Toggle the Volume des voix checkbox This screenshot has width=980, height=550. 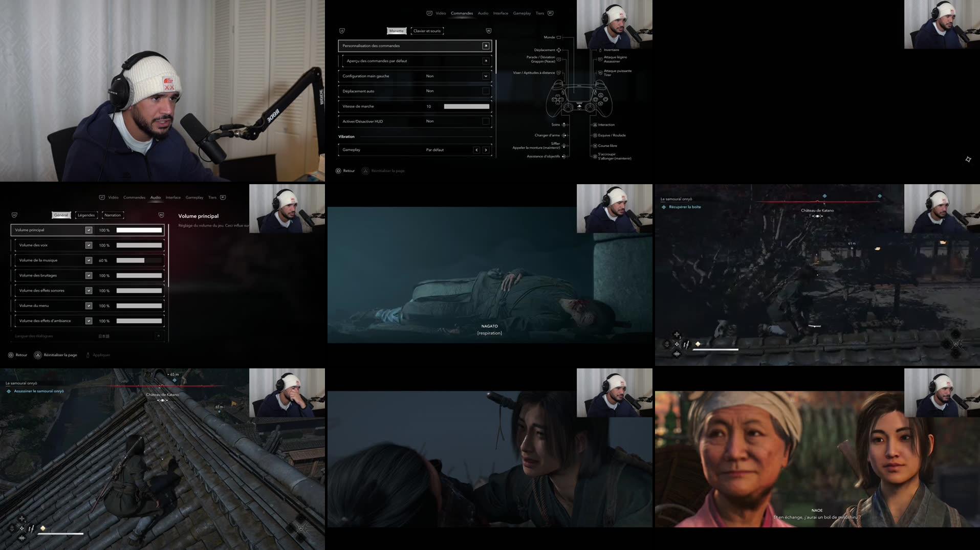[89, 246]
